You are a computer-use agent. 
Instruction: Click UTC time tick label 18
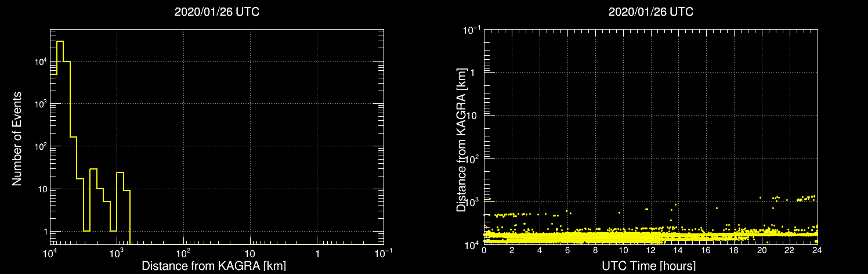tap(734, 250)
